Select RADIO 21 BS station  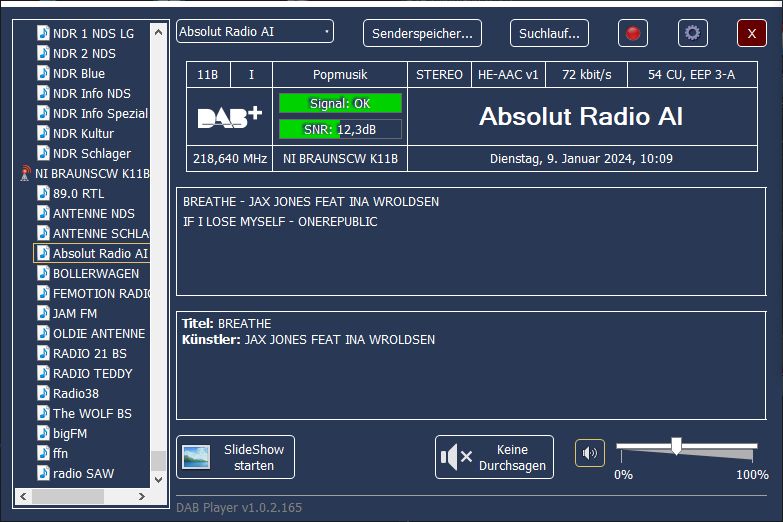coord(89,353)
